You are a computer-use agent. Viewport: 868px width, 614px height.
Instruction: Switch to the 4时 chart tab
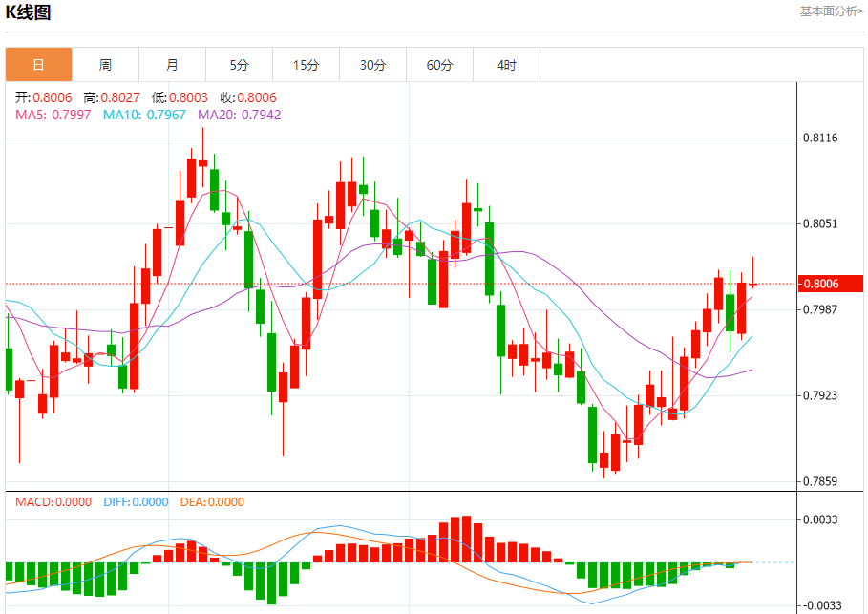[506, 65]
